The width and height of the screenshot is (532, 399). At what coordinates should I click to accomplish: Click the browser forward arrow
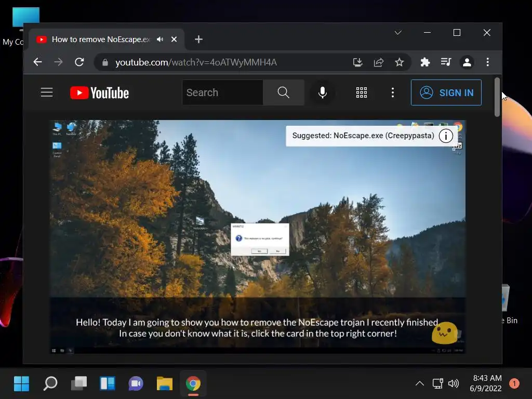coord(58,62)
